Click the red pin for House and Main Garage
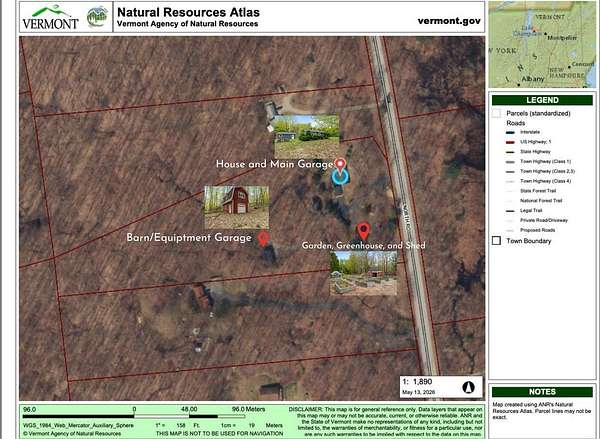Viewport: 600px width, 439px height. coord(340,165)
